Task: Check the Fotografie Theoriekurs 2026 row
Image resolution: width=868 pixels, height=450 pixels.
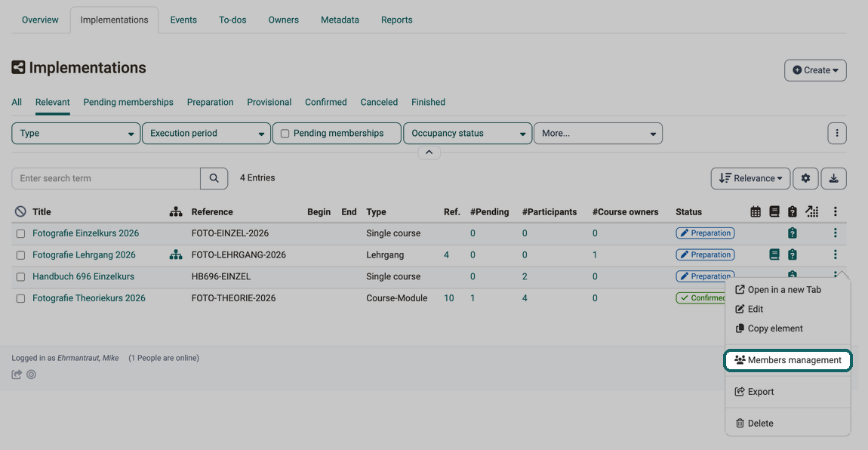Action: pyautogui.click(x=20, y=298)
